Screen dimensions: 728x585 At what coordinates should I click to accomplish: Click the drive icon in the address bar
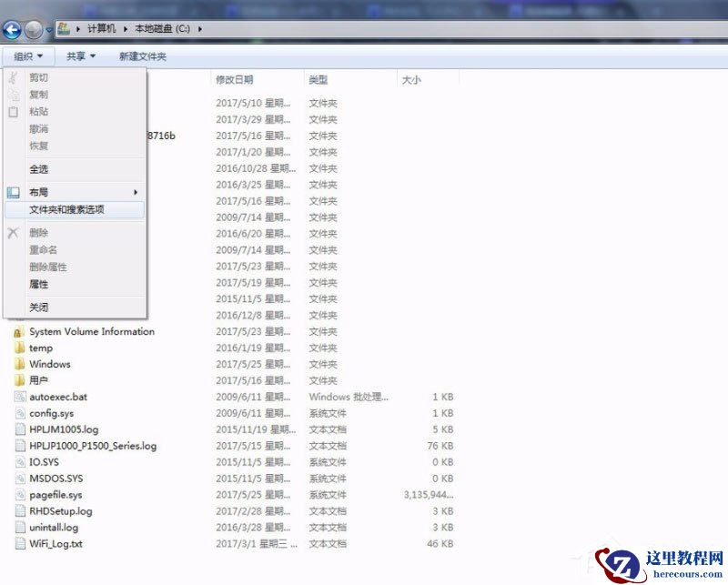(64, 28)
